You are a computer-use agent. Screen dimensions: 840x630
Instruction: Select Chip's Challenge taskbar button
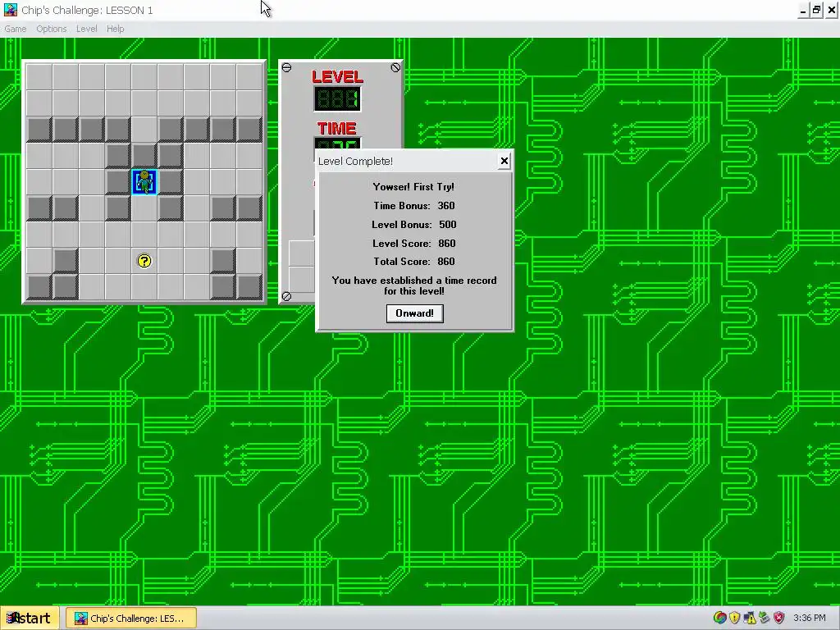click(x=131, y=619)
